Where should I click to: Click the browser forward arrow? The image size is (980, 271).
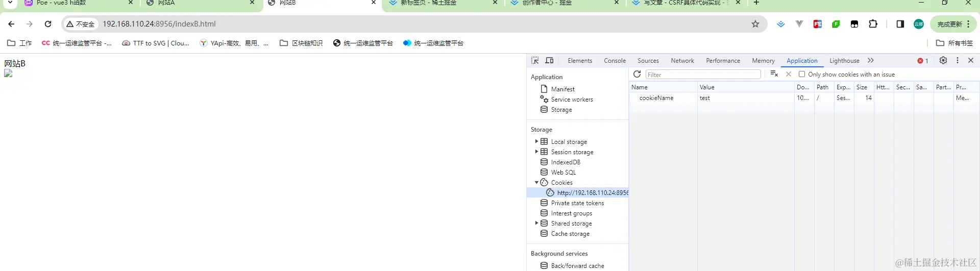pyautogui.click(x=30, y=24)
